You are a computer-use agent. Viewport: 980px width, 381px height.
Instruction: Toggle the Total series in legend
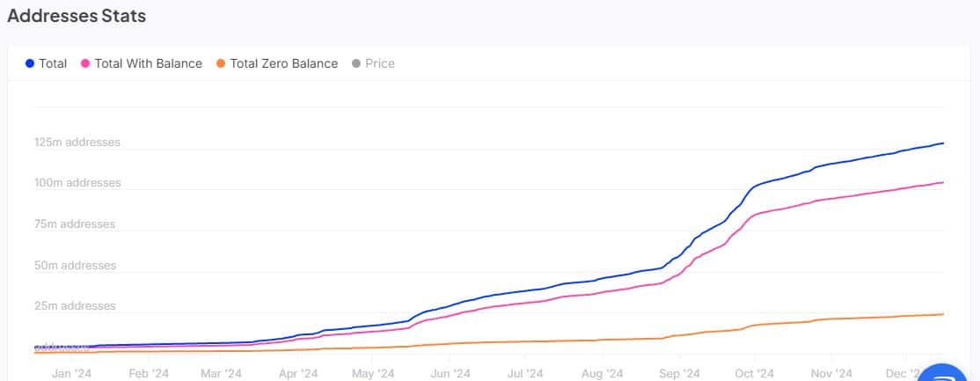(52, 63)
